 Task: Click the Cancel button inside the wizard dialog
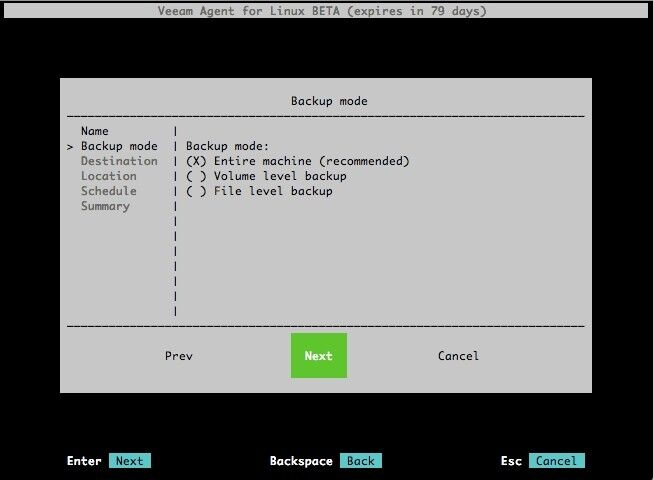click(x=458, y=356)
